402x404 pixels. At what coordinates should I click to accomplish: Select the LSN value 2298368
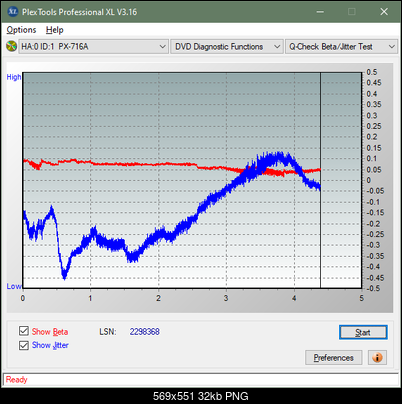tap(145, 332)
